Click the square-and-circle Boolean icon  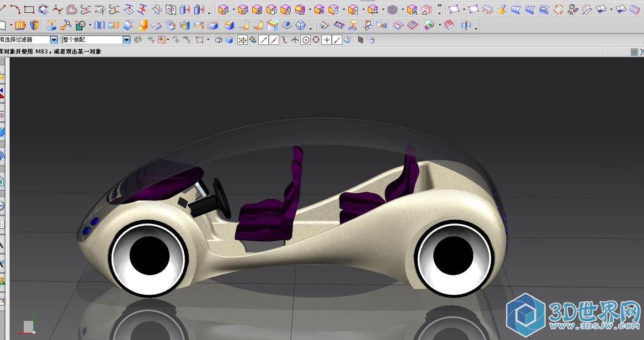[80, 25]
